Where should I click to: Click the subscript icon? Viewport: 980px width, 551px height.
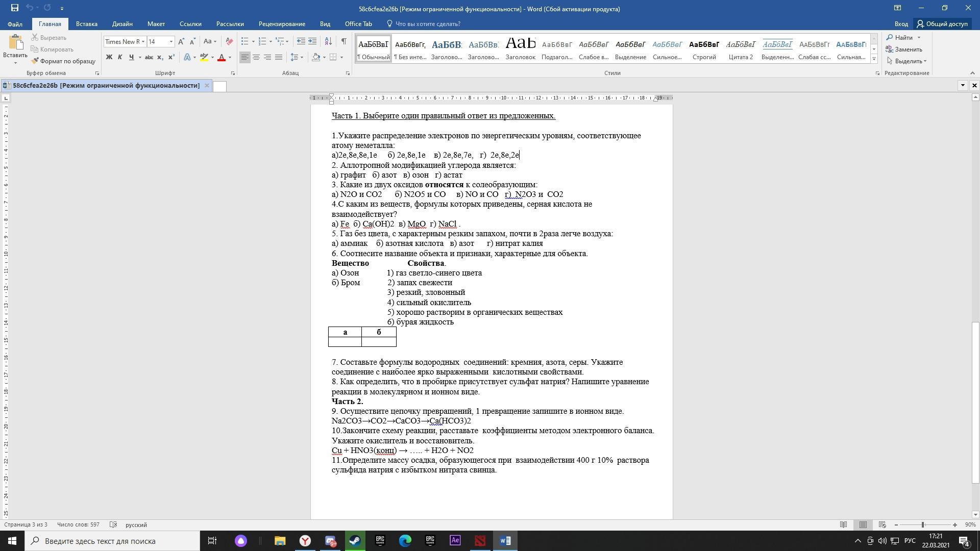[160, 57]
